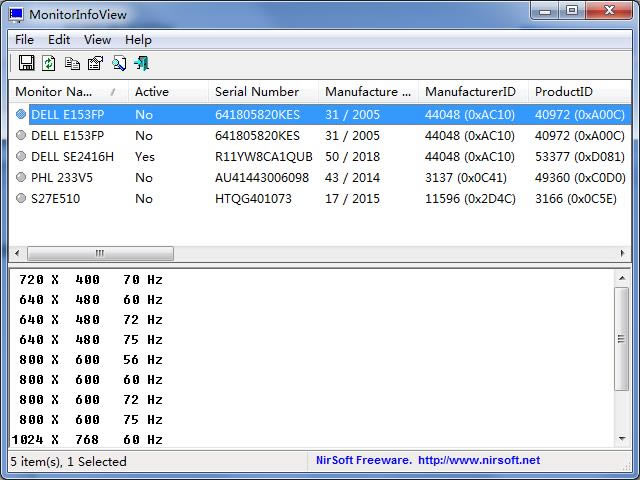Viewport: 640px width, 480px height.
Task: Open the View menu
Action: point(97,40)
